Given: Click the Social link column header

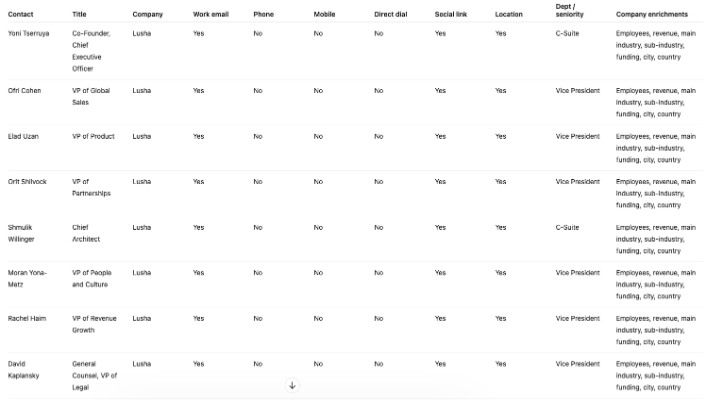Looking at the screenshot, I should 450,14.
